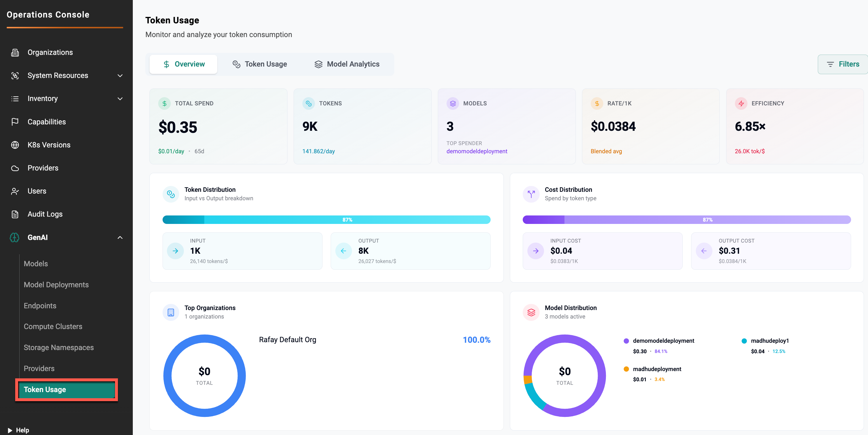Click the Cost Distribution split arrows icon
This screenshot has height=435, width=868.
coord(531,194)
